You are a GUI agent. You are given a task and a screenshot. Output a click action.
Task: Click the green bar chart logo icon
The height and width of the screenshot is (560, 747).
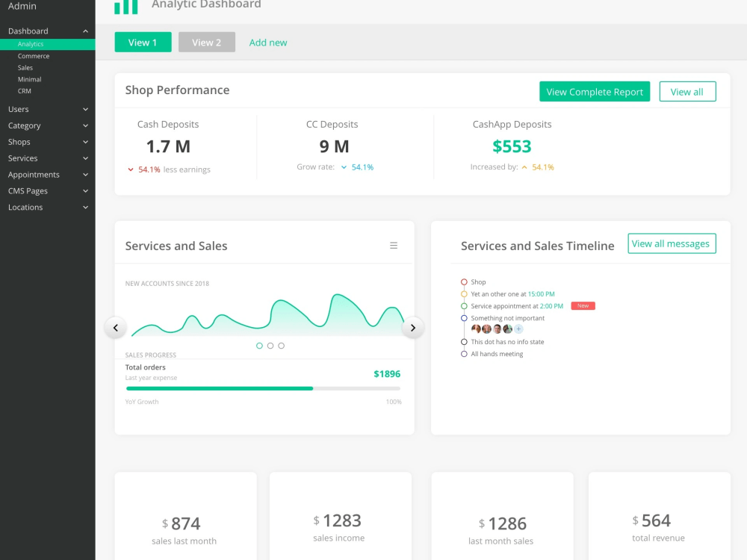point(125,7)
